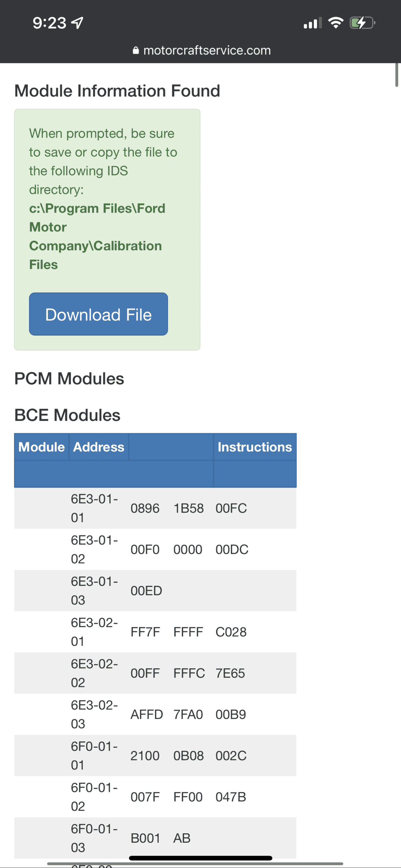Tap the battery charging icon
This screenshot has width=401, height=868.
pyautogui.click(x=362, y=23)
